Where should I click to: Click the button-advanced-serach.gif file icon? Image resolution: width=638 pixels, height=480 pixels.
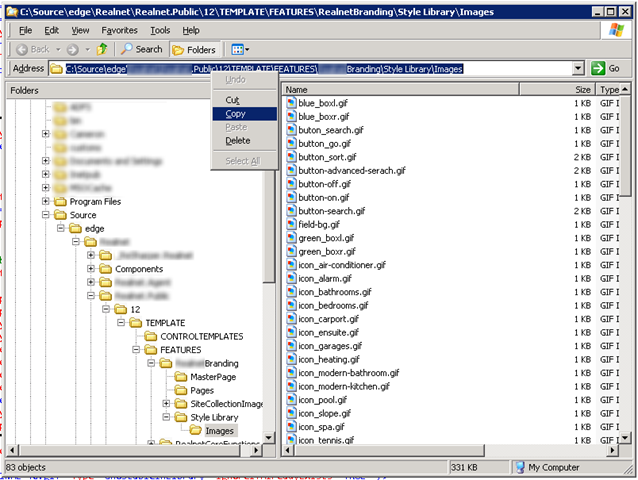(x=291, y=170)
